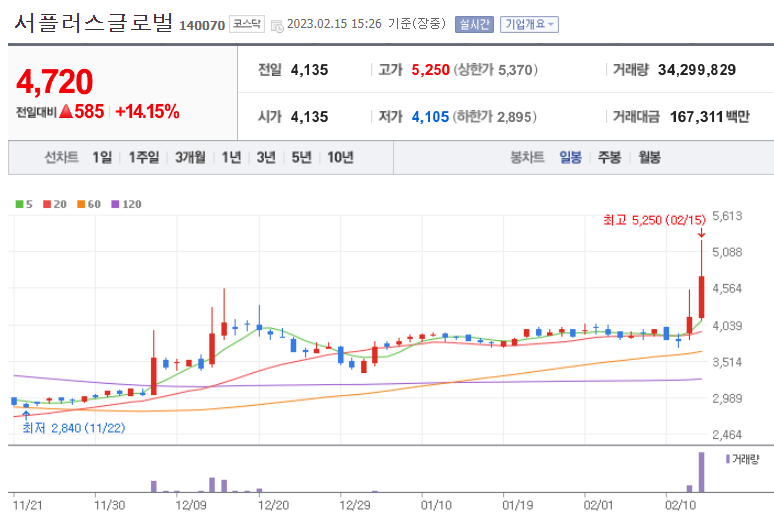The image size is (774, 518).
Task: Select the 3년 line chart tab
Action: [x=266, y=158]
